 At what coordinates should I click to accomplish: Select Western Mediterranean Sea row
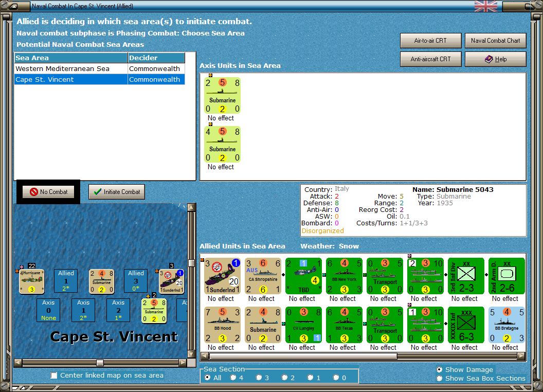click(99, 68)
